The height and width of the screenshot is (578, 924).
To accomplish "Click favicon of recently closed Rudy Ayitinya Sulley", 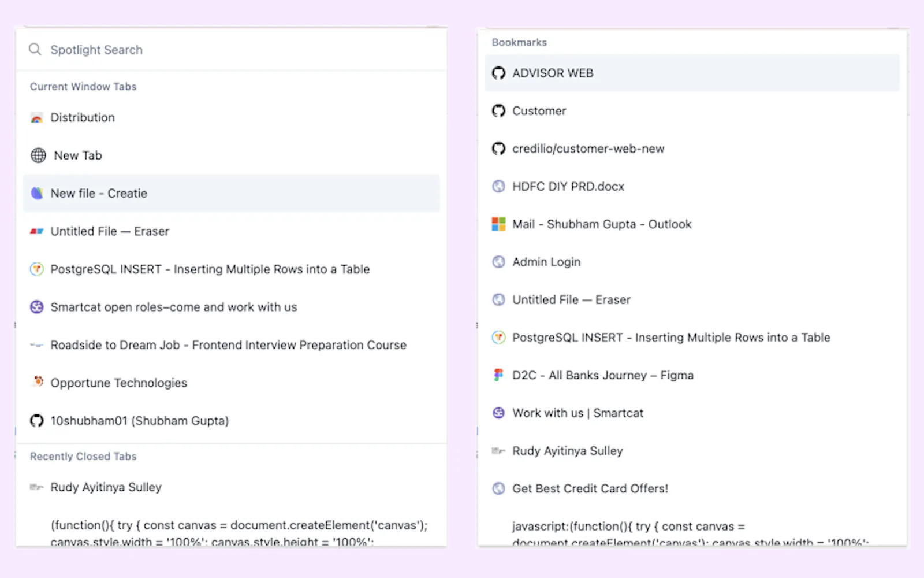I will coord(37,487).
